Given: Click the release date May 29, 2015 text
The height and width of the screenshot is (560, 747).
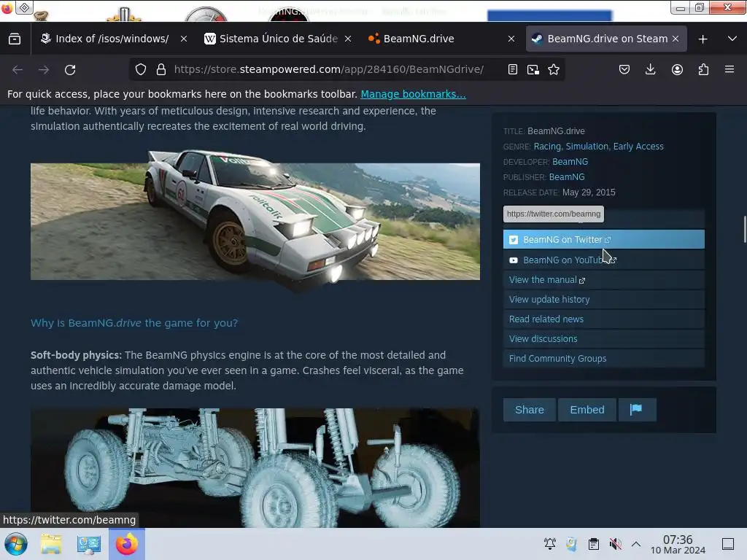Looking at the screenshot, I should click(x=589, y=192).
